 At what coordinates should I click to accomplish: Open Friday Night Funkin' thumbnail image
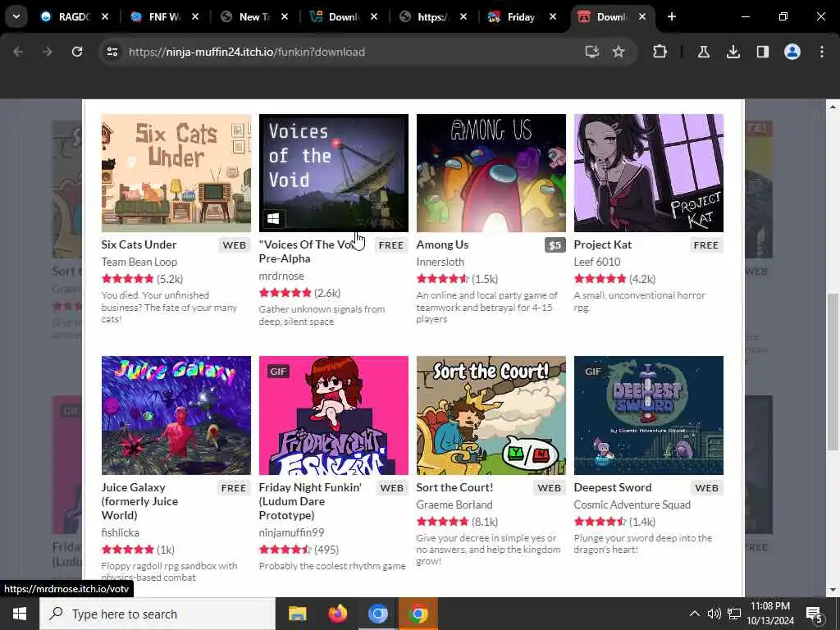333,415
